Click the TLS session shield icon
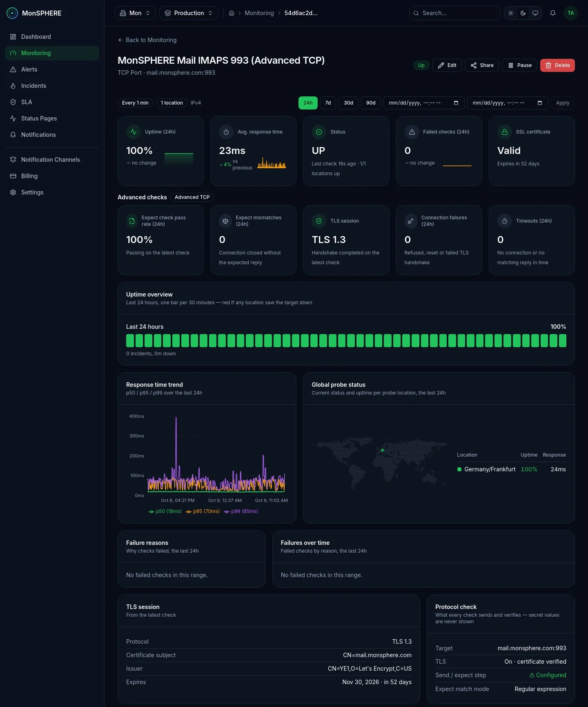The height and width of the screenshot is (707, 588). pyautogui.click(x=319, y=221)
